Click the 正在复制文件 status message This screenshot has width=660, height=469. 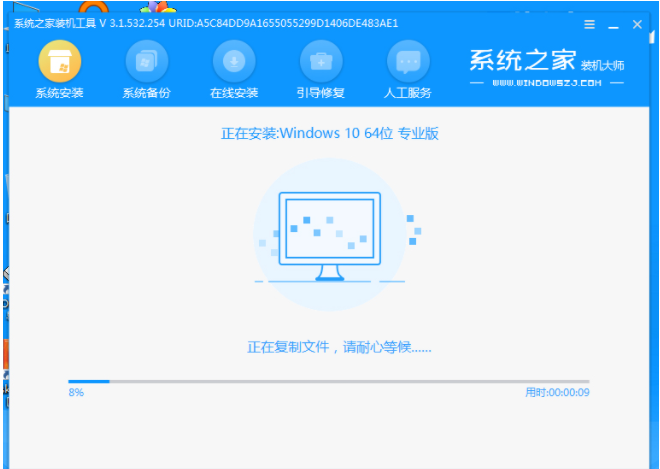[x=339, y=347]
